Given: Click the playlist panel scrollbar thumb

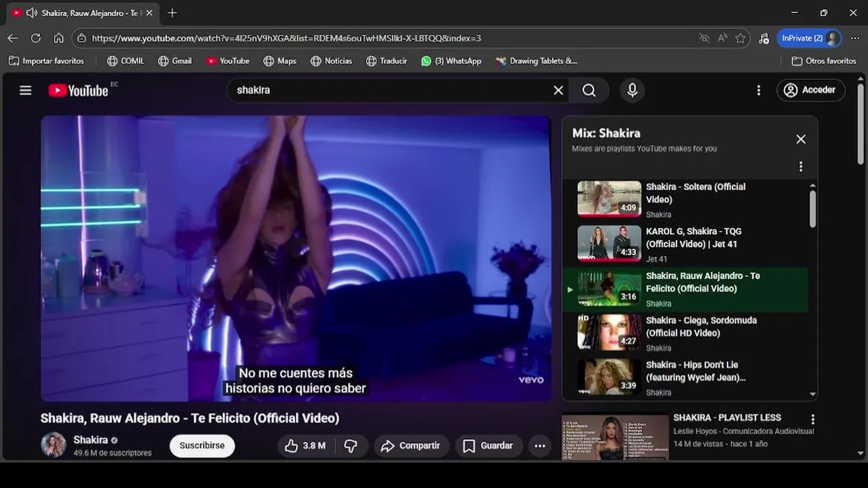Looking at the screenshot, I should point(812,208).
